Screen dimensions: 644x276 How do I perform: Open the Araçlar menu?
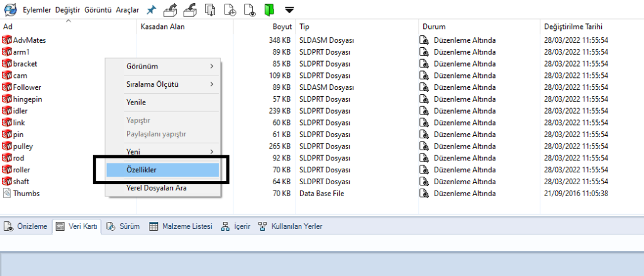tap(127, 9)
